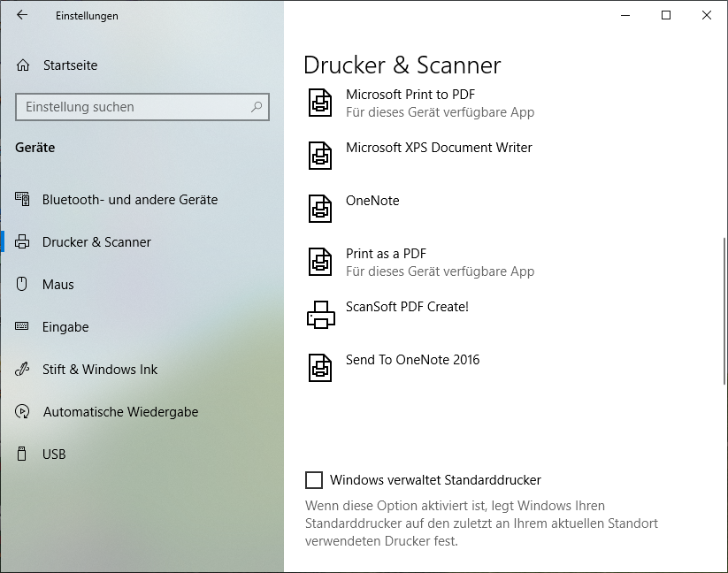Click the USB stick icon
728x573 pixels.
click(x=21, y=454)
